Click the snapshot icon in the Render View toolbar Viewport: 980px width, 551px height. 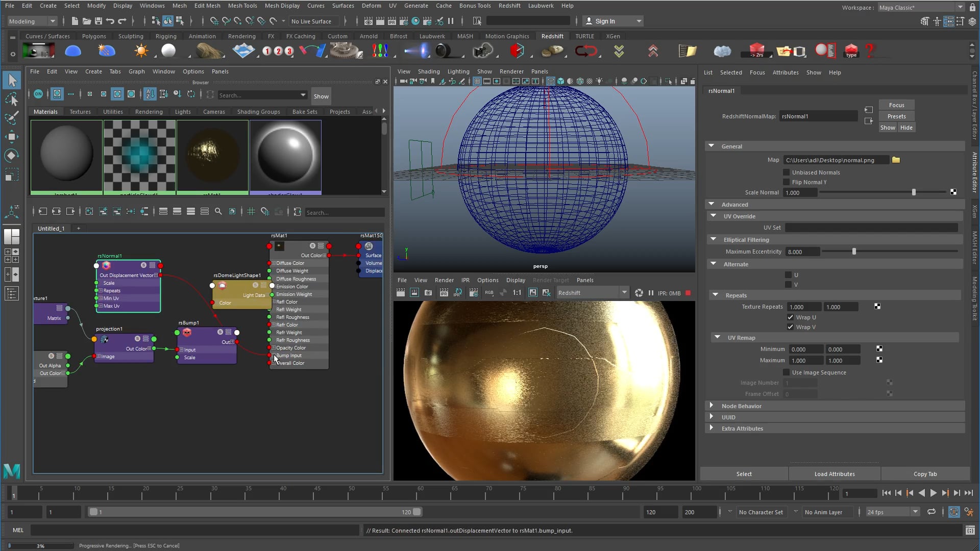tap(428, 292)
